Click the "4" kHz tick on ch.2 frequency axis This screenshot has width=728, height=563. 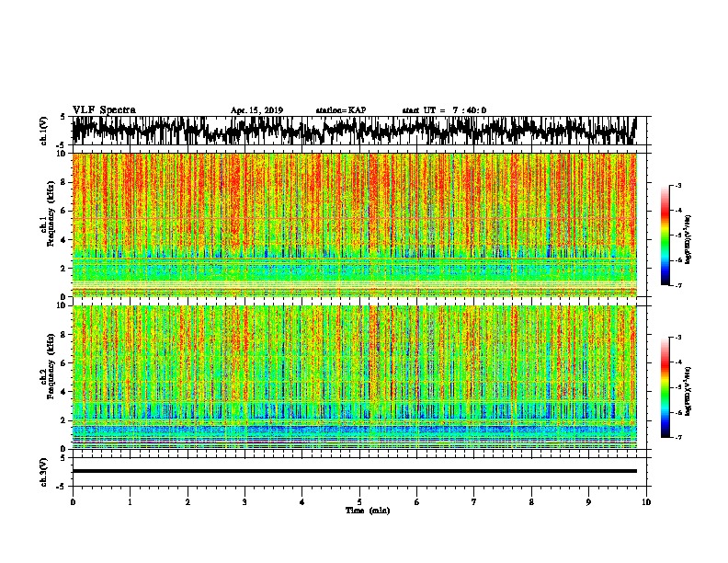pos(64,392)
